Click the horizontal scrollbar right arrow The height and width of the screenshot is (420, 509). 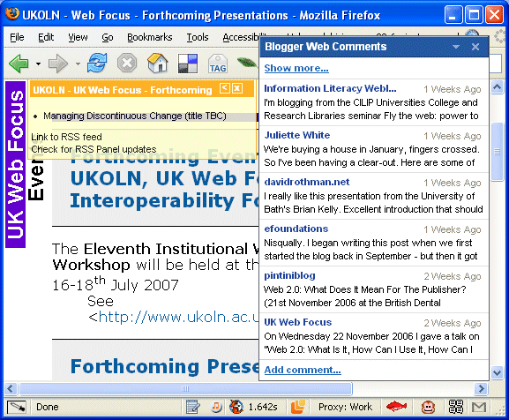point(481,388)
